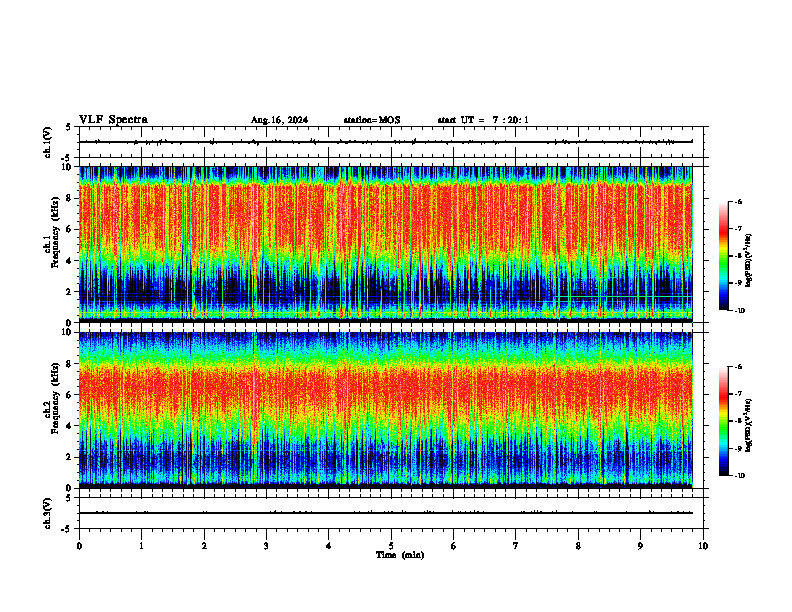
Task: Click the "station=MOS" header label
Action: 372,120
